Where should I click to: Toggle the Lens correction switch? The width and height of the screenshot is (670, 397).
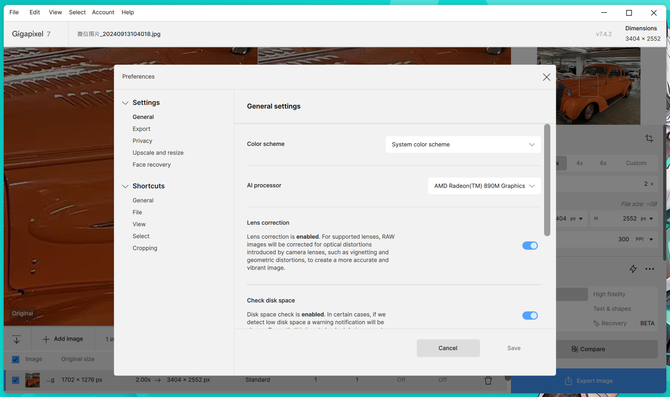[530, 245]
